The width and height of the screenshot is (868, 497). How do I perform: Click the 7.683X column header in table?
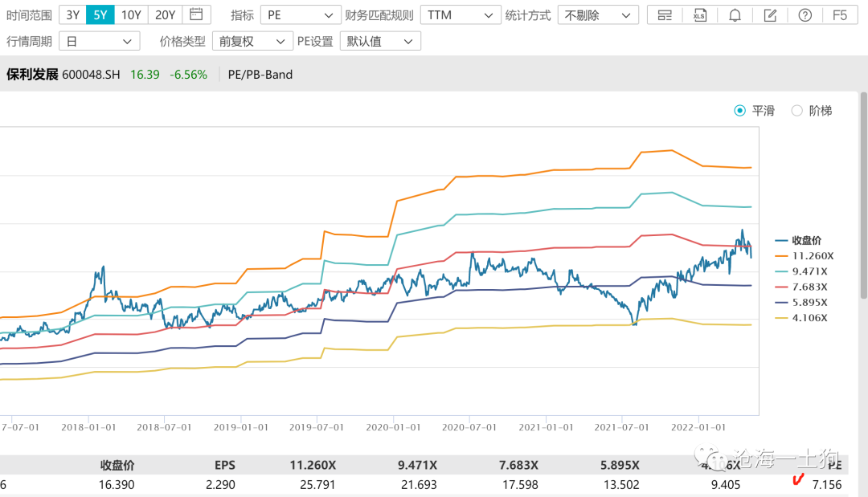point(518,465)
